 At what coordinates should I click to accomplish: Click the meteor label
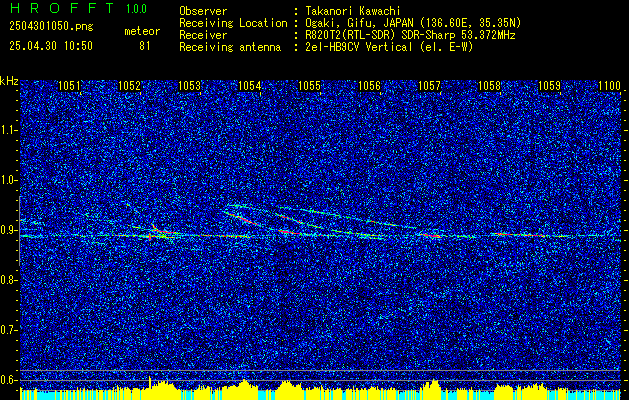142,31
